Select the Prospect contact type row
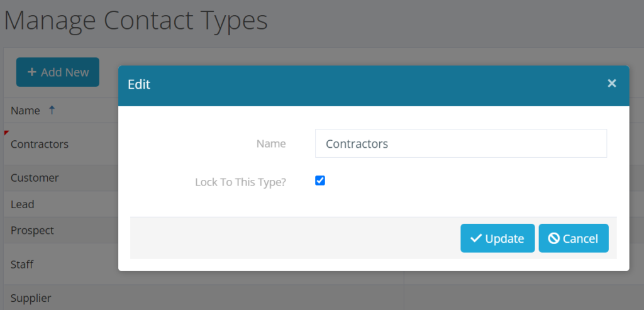Viewport: 644px width, 310px height. coord(32,231)
